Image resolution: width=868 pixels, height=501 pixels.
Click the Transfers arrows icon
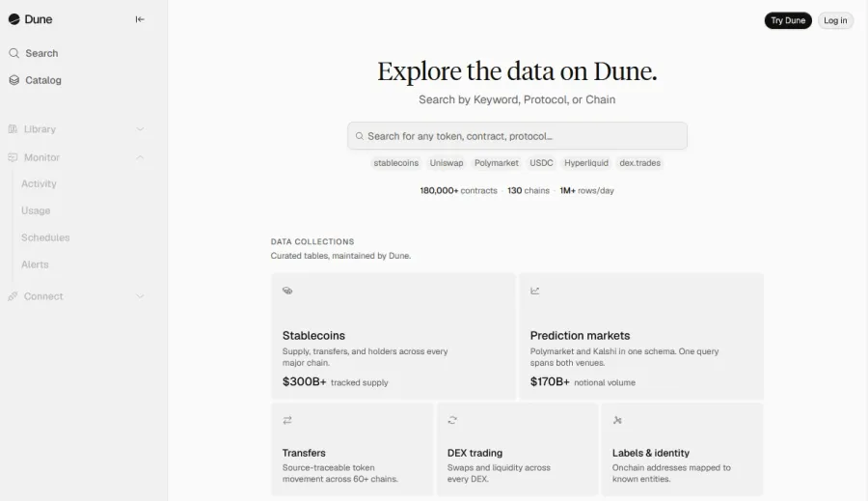[x=287, y=421]
